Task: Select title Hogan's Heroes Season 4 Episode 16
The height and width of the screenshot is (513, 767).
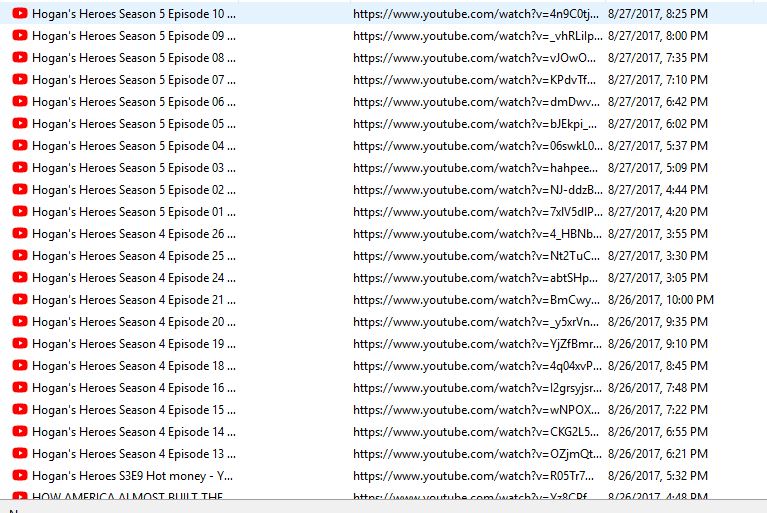Action: [x=134, y=388]
